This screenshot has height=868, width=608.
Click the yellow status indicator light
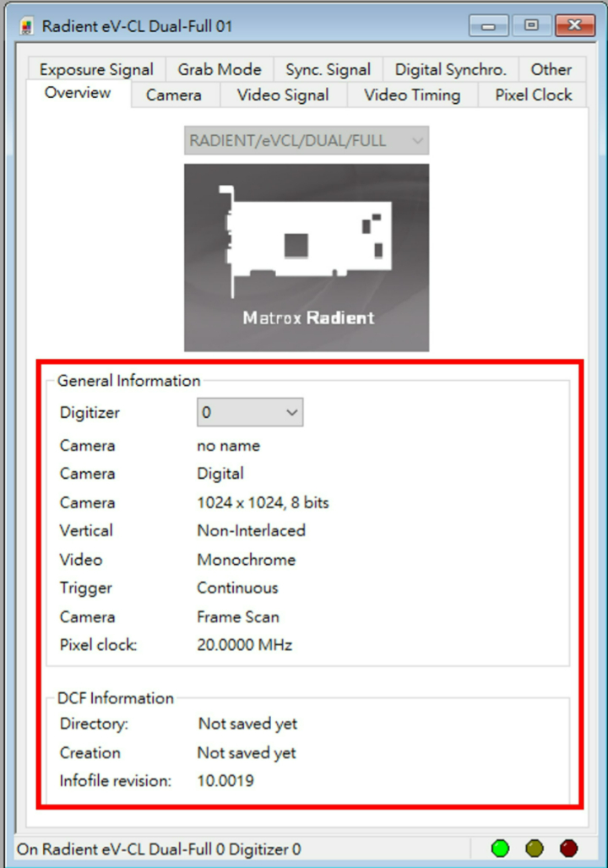click(x=535, y=849)
